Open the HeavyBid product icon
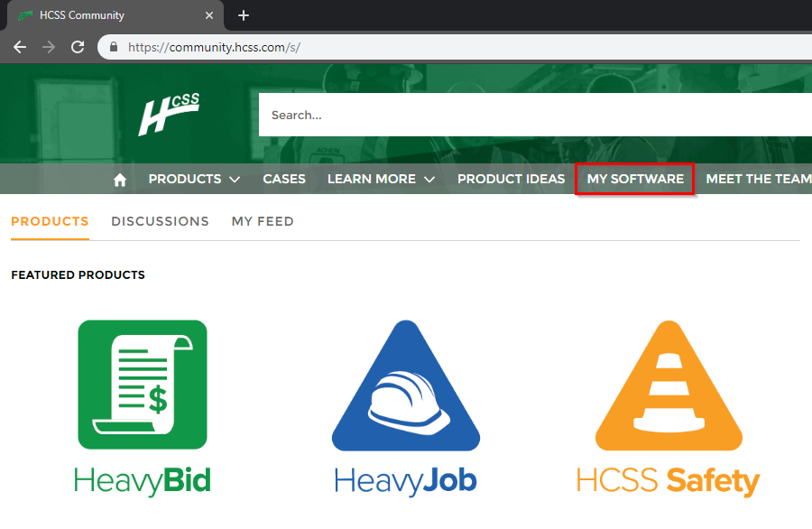The width and height of the screenshot is (812, 529). [142, 385]
